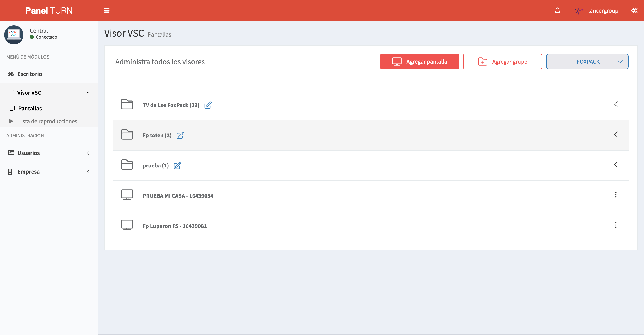The height and width of the screenshot is (335, 644).
Task: Open settings with the gear icon
Action: [634, 10]
